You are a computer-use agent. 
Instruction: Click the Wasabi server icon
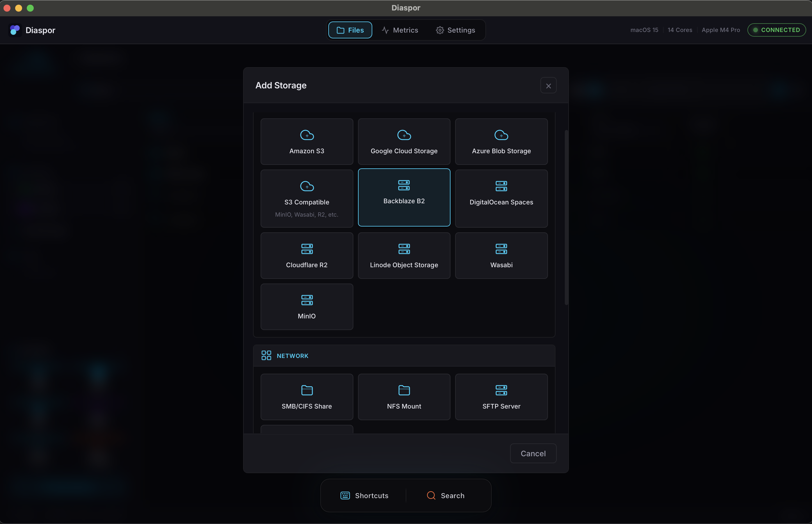(501, 249)
